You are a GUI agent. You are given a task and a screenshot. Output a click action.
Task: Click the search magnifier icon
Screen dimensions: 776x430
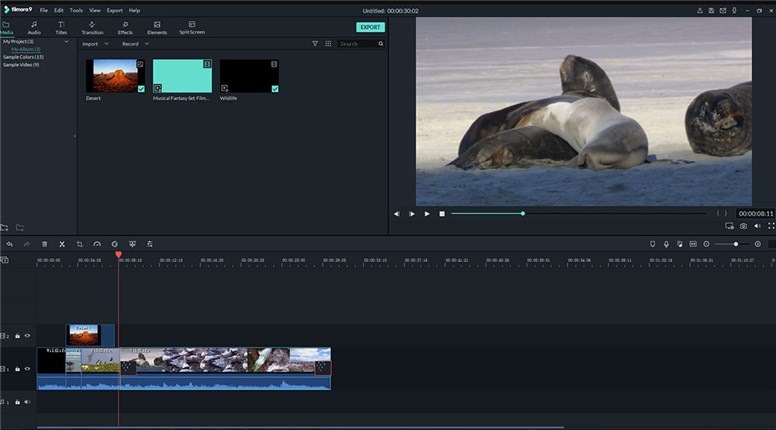coord(381,44)
